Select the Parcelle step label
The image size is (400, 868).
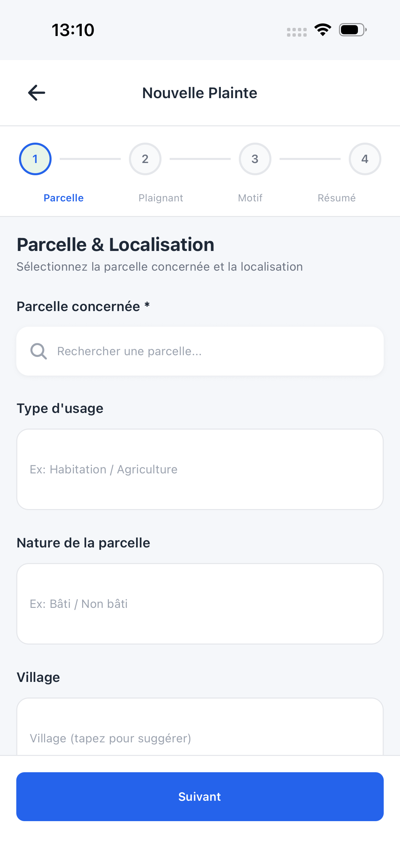pos(64,198)
